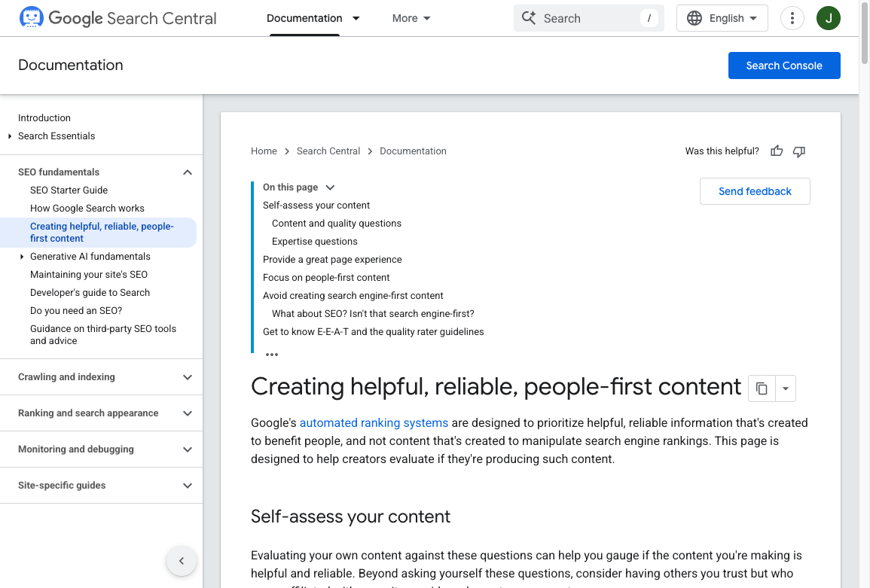The image size is (870, 588).
Task: Show more headings via the ellipsis
Action: click(272, 355)
